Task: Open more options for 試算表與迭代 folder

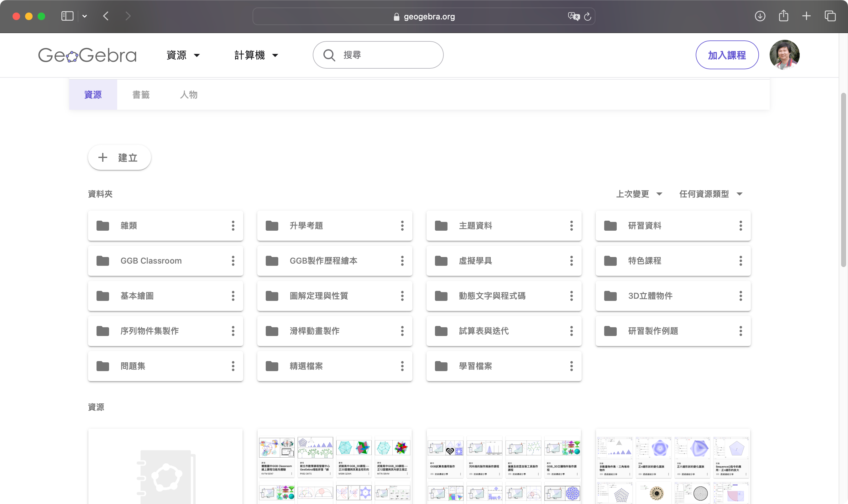Action: pos(571,331)
